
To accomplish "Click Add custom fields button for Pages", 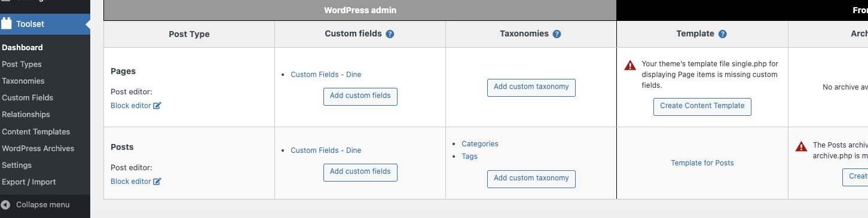I will [x=360, y=96].
